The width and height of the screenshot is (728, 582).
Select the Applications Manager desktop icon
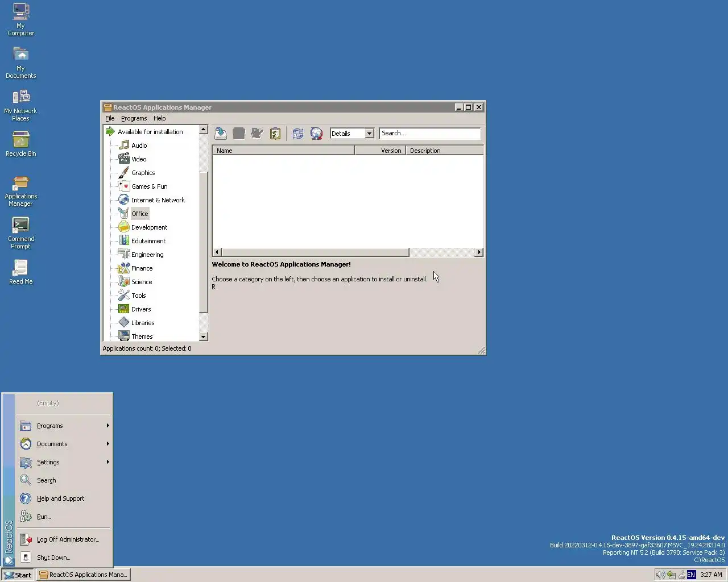coord(21,191)
